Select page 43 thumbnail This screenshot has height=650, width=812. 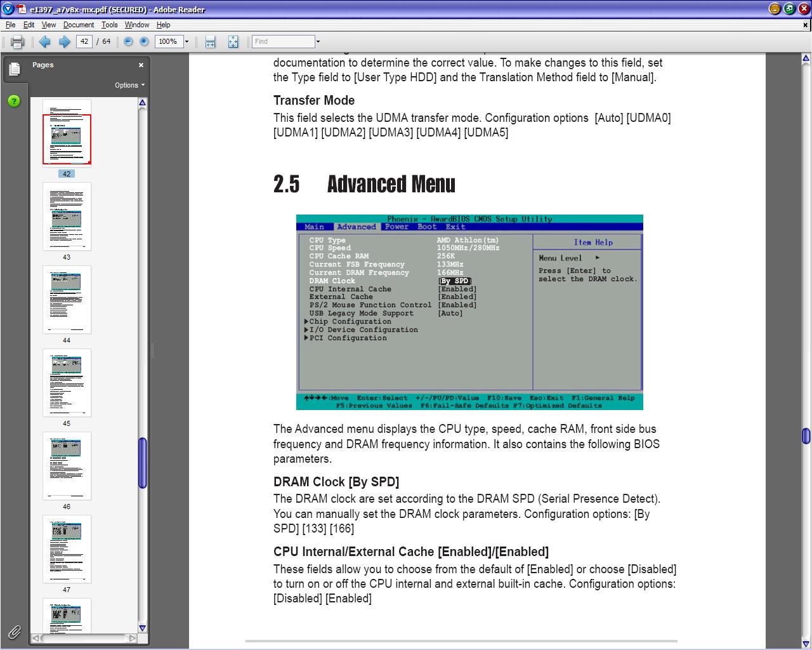pos(67,216)
